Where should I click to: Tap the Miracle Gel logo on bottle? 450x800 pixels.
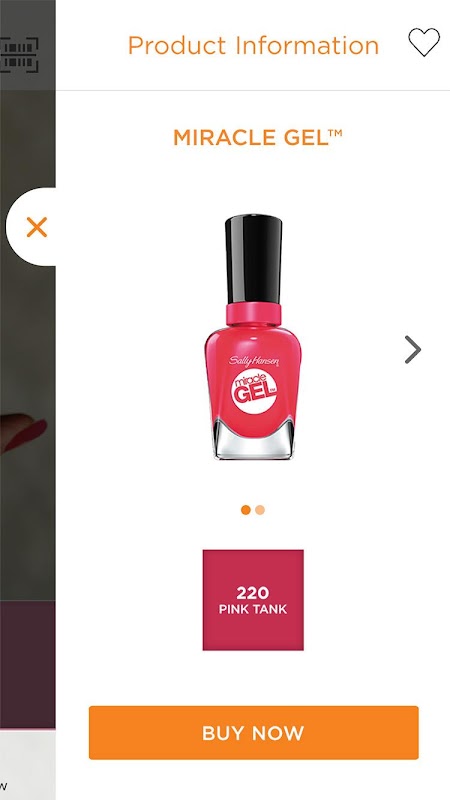pyautogui.click(x=254, y=392)
